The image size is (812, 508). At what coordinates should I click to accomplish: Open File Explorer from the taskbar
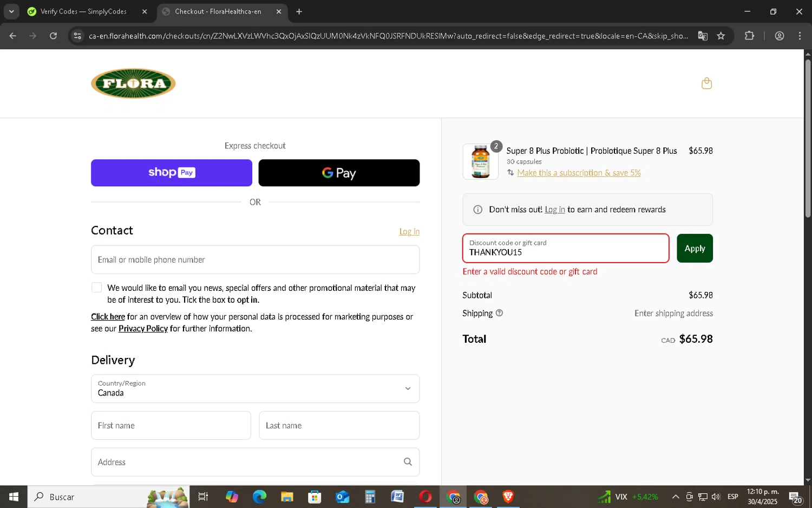[x=287, y=497]
